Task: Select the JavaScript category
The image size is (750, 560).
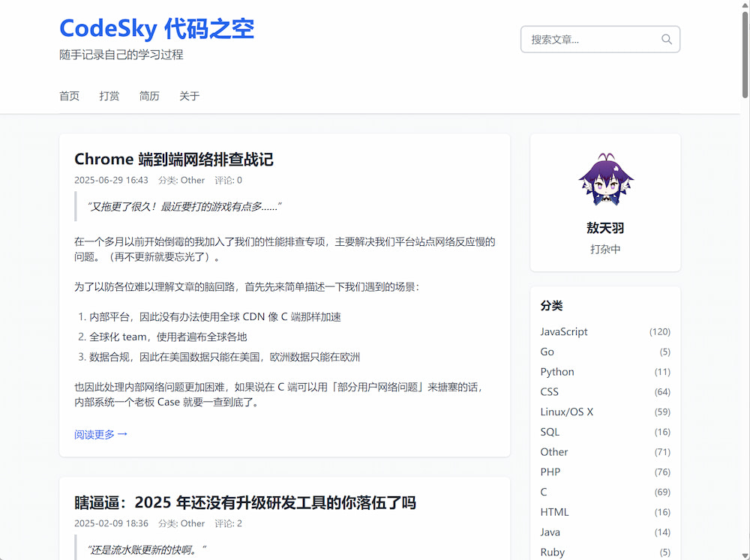Action: click(563, 331)
